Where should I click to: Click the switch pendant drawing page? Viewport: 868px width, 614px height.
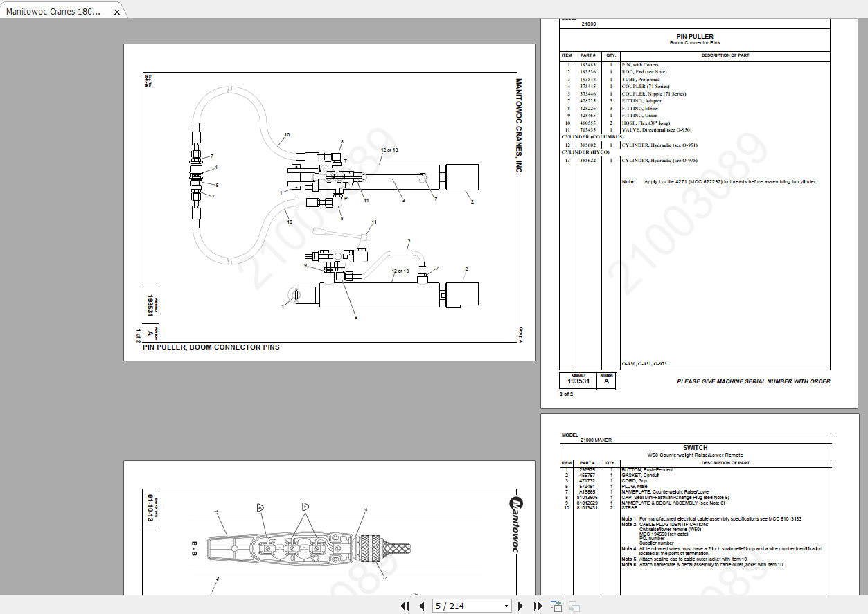329,528
